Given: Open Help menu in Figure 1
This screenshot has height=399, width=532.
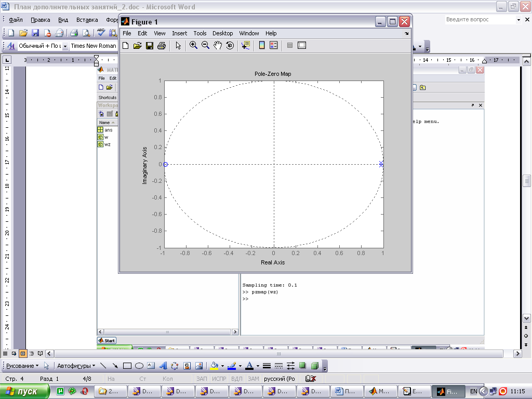Looking at the screenshot, I should click(x=271, y=33).
